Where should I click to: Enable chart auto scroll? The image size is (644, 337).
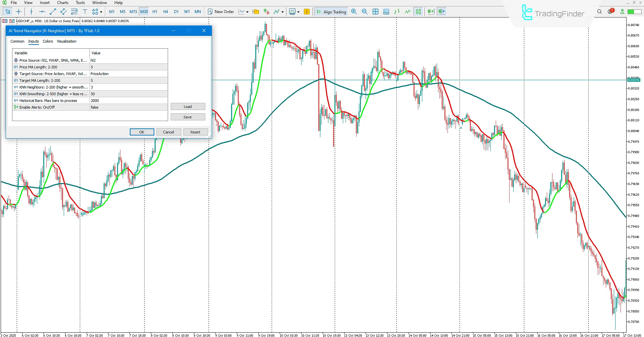[x=431, y=11]
